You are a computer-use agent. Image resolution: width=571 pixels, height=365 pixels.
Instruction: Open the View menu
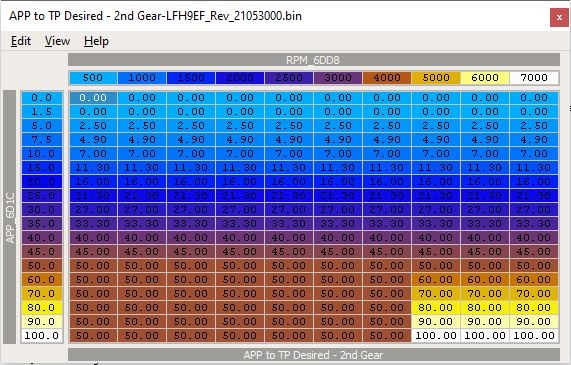click(x=57, y=41)
